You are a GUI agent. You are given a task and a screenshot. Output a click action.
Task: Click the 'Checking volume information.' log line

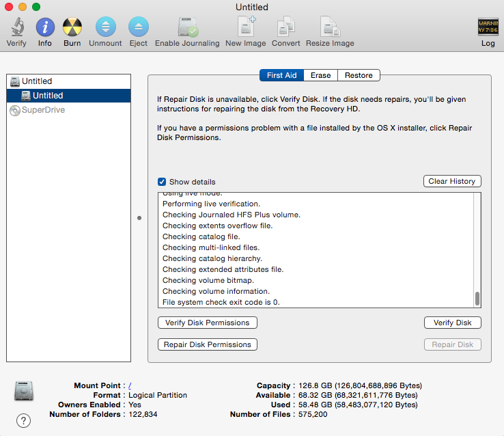(216, 291)
